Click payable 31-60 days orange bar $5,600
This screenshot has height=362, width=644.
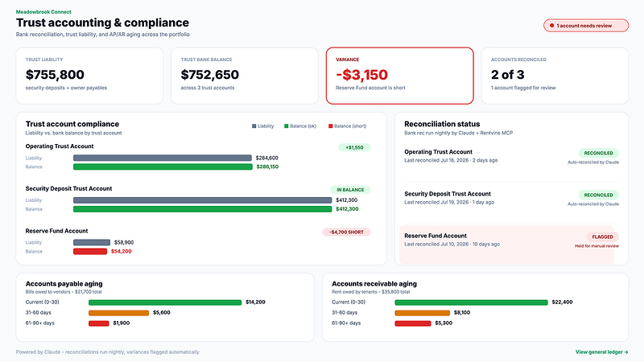(x=118, y=313)
